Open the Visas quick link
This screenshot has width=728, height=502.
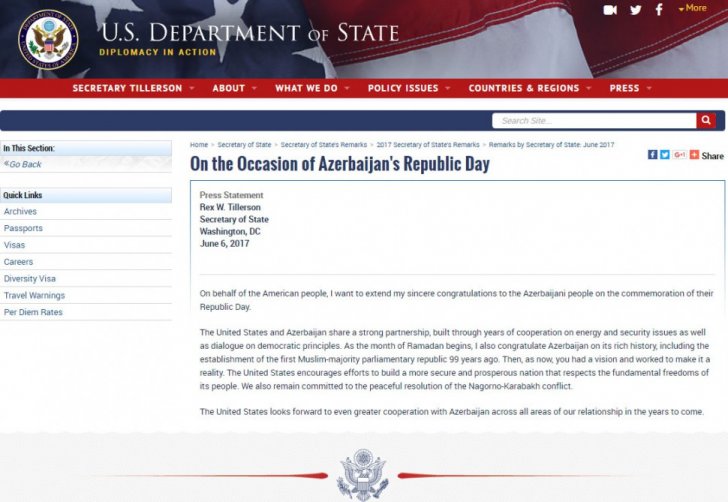[14, 245]
